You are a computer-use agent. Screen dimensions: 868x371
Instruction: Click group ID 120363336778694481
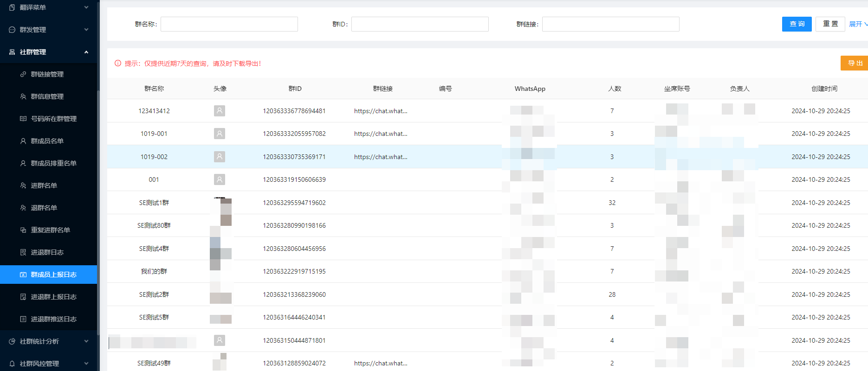tap(294, 111)
